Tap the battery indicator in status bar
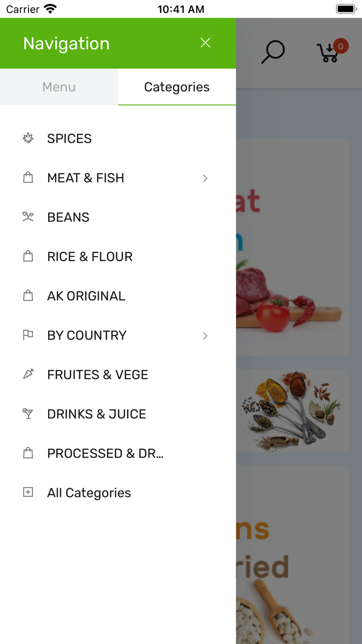 [346, 8]
